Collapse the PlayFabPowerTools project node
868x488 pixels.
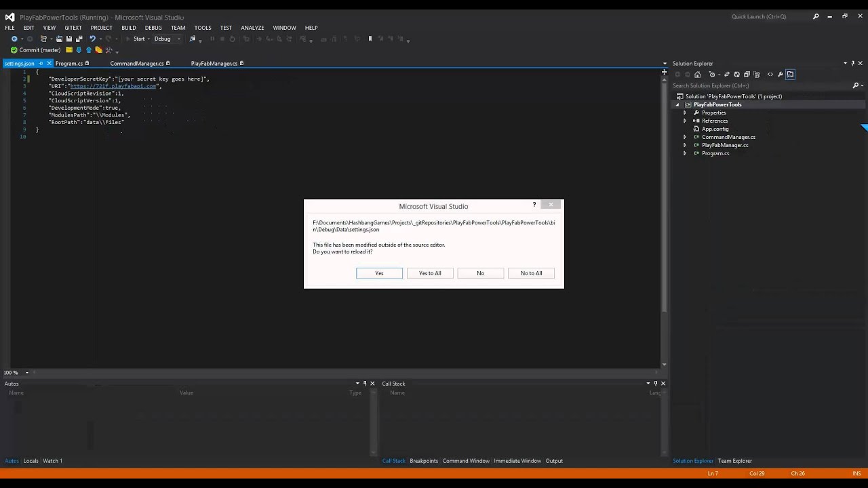677,104
